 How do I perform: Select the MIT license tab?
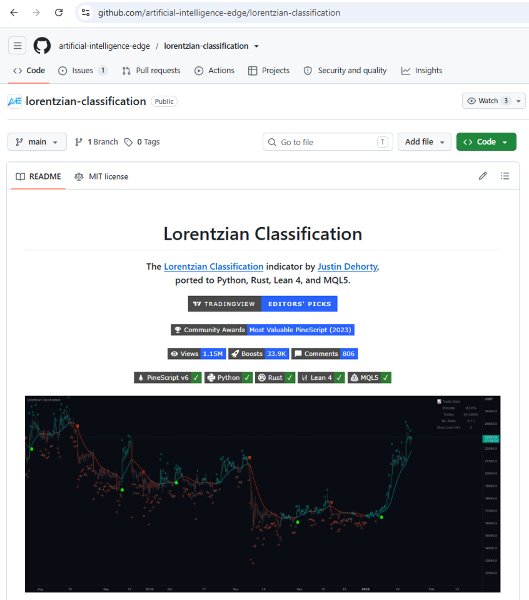coord(101,176)
